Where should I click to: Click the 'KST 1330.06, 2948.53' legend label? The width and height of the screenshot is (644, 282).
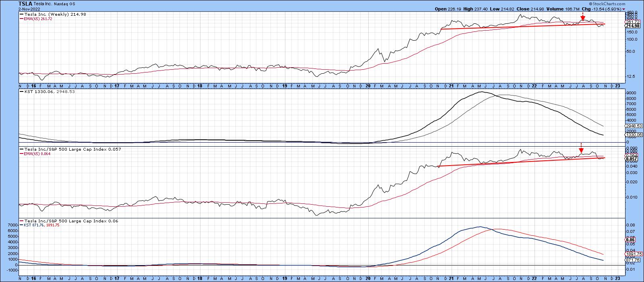[x=46, y=92]
